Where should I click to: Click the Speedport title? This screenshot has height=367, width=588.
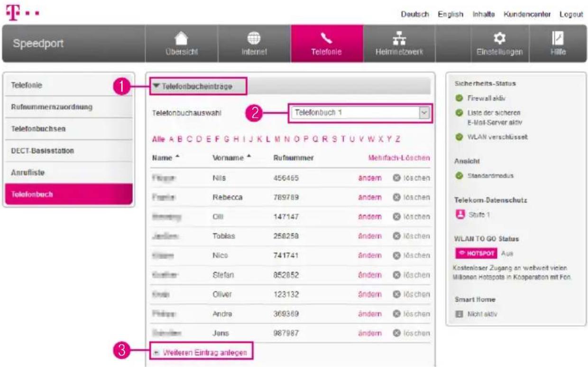37,44
